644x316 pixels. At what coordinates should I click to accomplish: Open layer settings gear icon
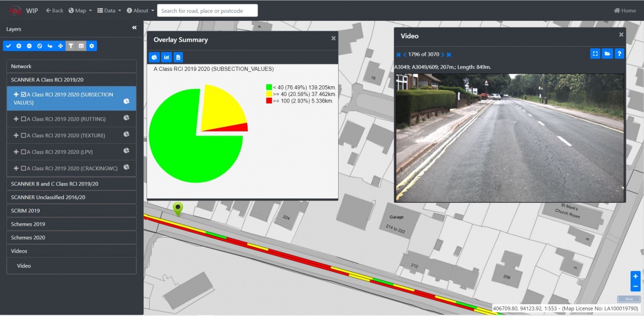(92, 46)
